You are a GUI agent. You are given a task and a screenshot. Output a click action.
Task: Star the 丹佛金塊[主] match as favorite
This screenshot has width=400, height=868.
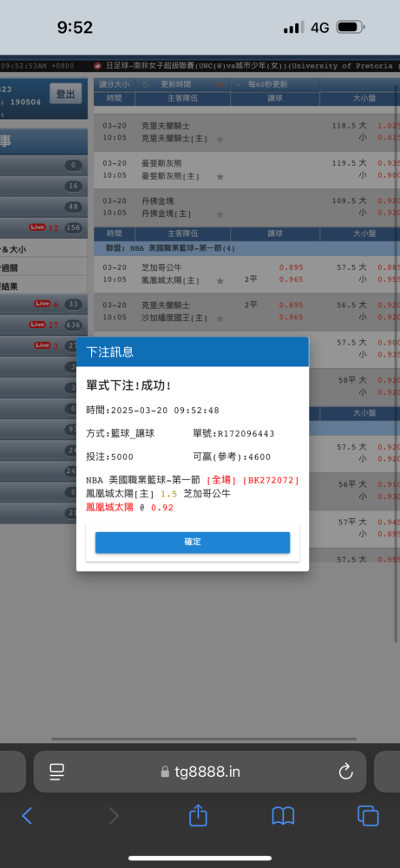[220, 214]
